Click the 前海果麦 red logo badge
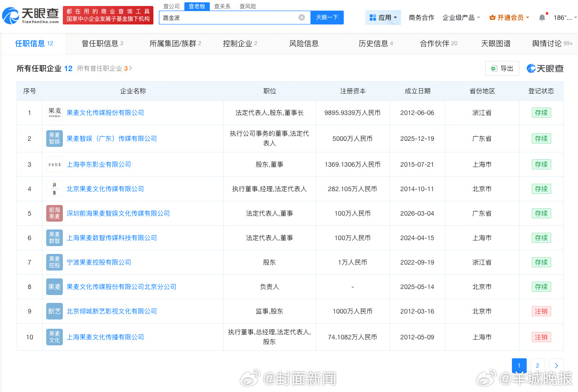Viewport: 578px width, 392px height. 54,213
